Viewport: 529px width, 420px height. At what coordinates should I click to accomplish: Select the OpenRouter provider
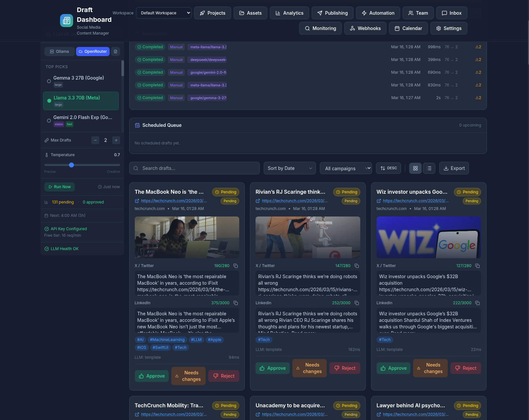click(x=93, y=52)
